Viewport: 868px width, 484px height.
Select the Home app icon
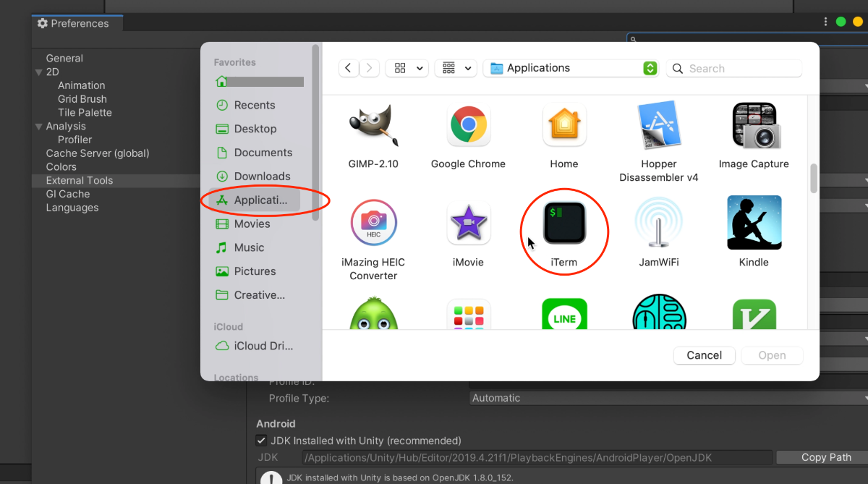point(564,125)
